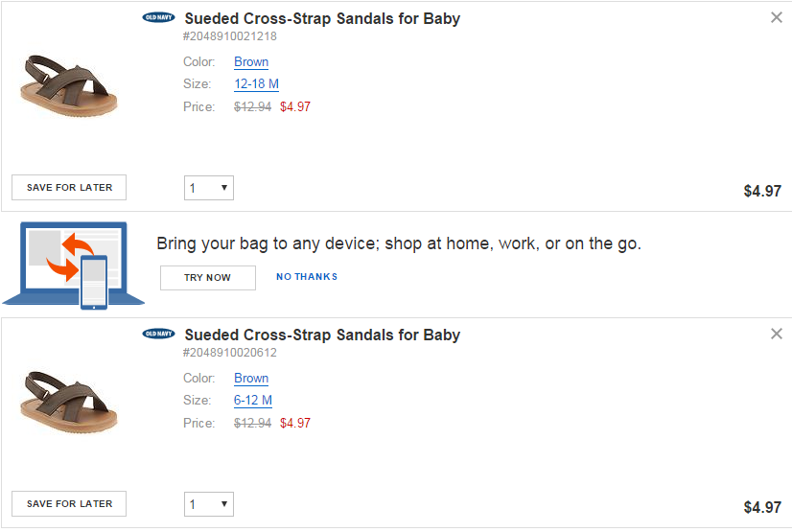
Task: Save the 12-18 M sandals for later
Action: click(x=69, y=188)
